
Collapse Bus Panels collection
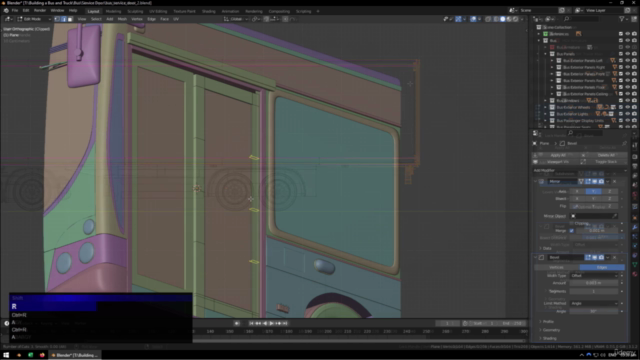coord(546,54)
